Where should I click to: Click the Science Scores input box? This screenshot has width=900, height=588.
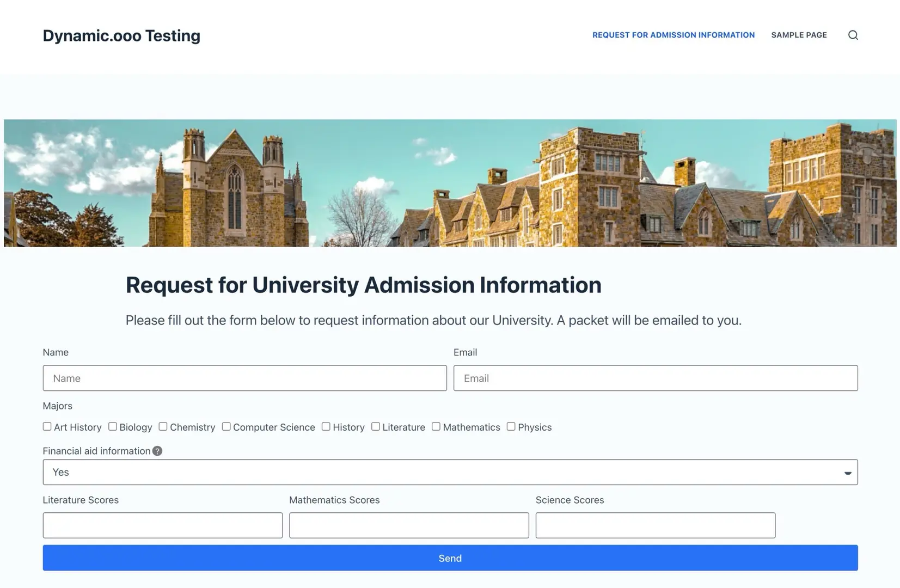[x=655, y=525]
